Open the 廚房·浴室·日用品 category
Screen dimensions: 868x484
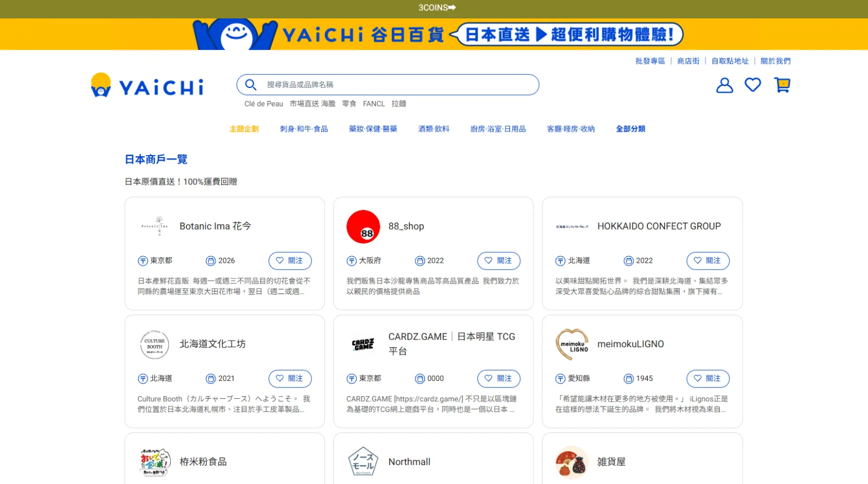[498, 129]
